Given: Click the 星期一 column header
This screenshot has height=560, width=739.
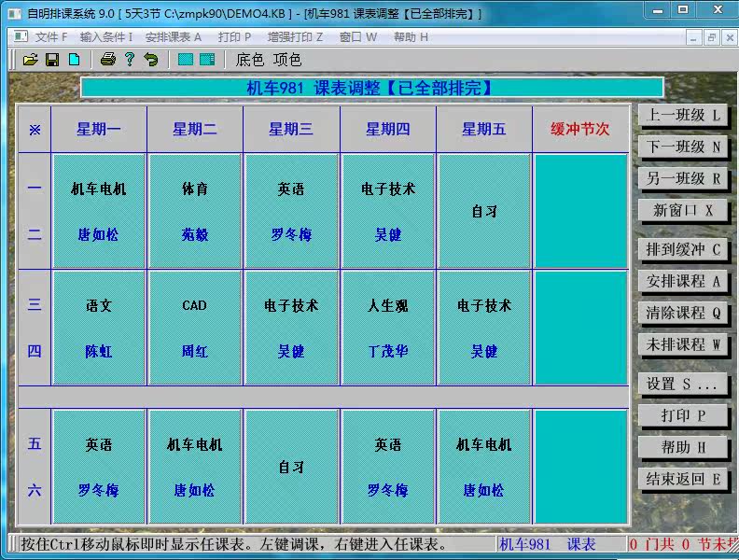Looking at the screenshot, I should pyautogui.click(x=99, y=129).
